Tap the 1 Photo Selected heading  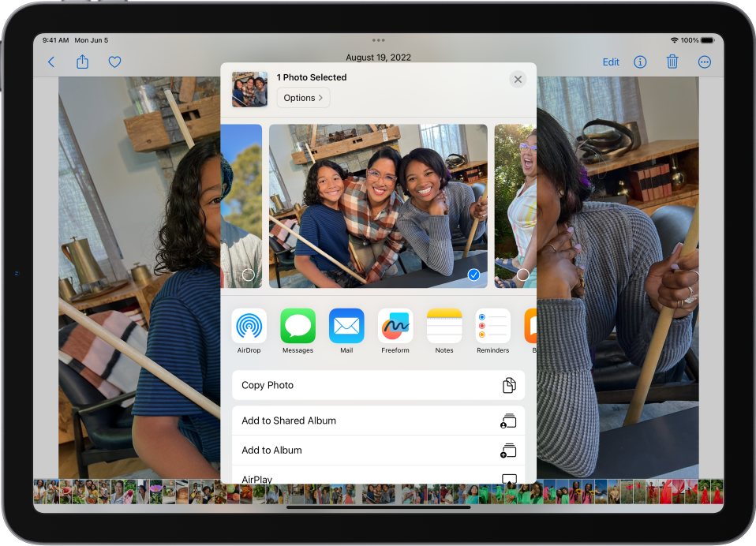(312, 77)
